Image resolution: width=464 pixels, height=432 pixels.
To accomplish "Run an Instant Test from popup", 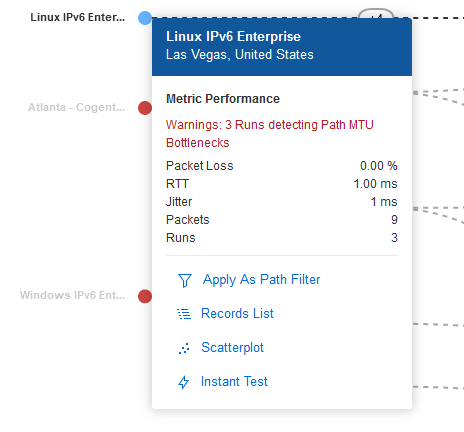I will click(x=234, y=381).
